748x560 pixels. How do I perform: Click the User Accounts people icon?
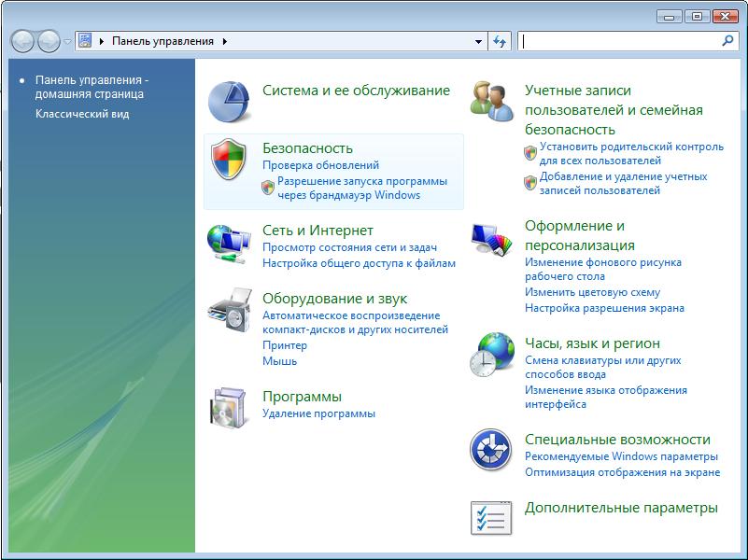click(x=491, y=102)
